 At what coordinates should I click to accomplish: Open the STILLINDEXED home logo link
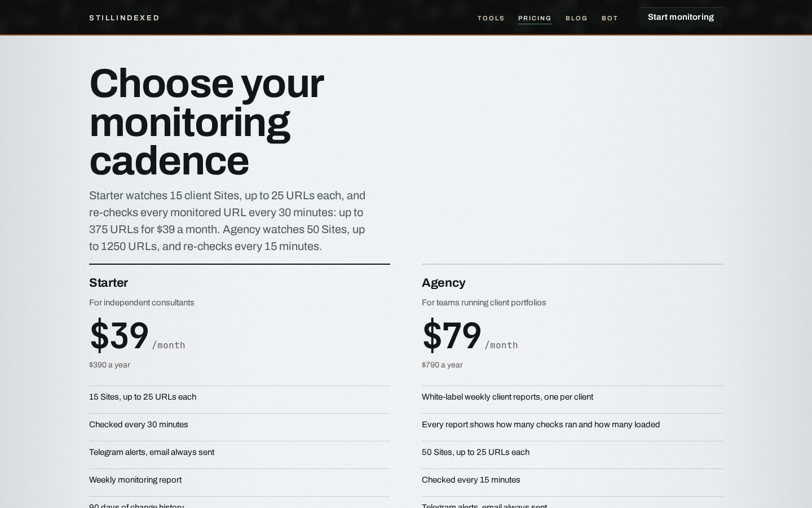pos(124,18)
